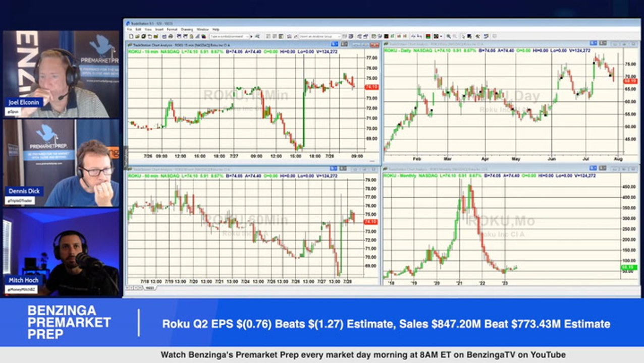Open the File menu
644x363 pixels.
(x=129, y=29)
